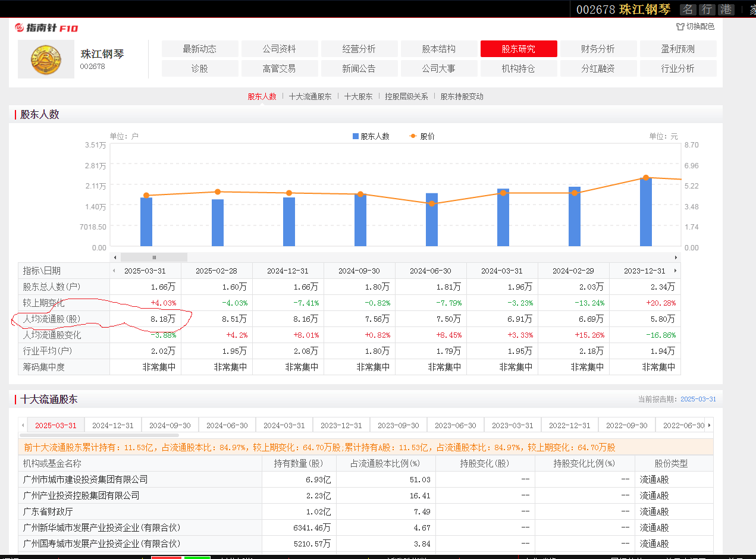Image resolution: width=756 pixels, height=559 pixels.
Task: Select the 2023-09-30 report period tab
Action: click(399, 425)
